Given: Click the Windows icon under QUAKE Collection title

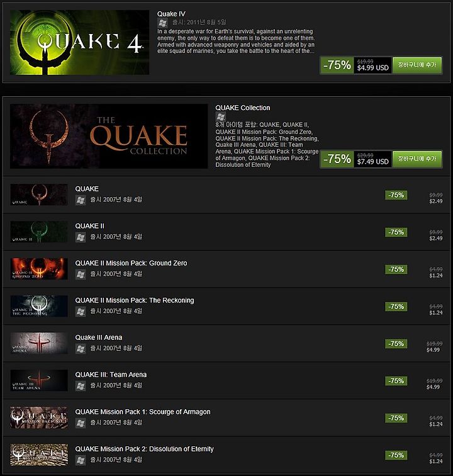Looking at the screenshot, I should pos(221,116).
